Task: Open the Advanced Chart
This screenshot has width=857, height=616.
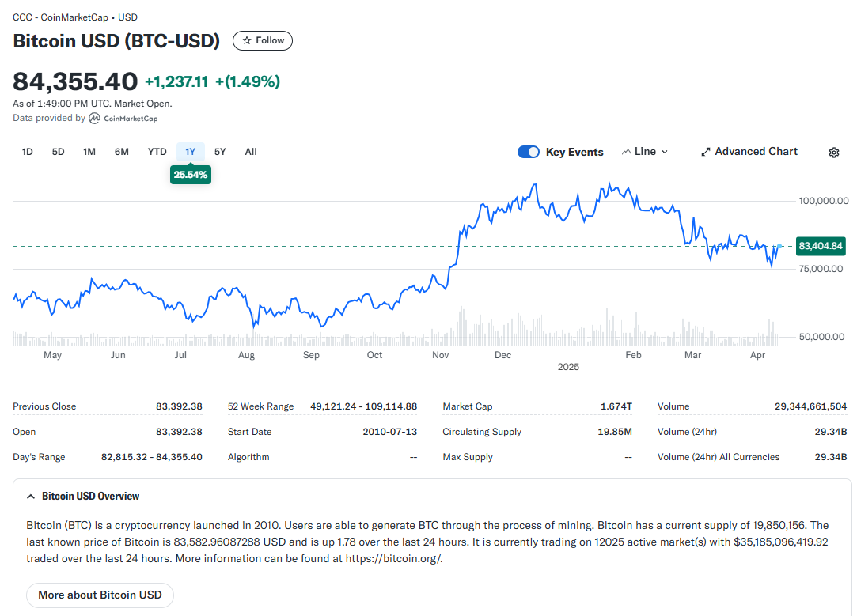Action: [x=749, y=152]
